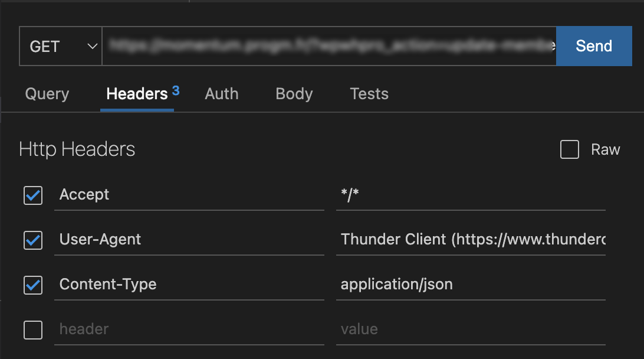Click the empty value placeholder field
Viewport: 644px width, 359px height.
[471, 329]
